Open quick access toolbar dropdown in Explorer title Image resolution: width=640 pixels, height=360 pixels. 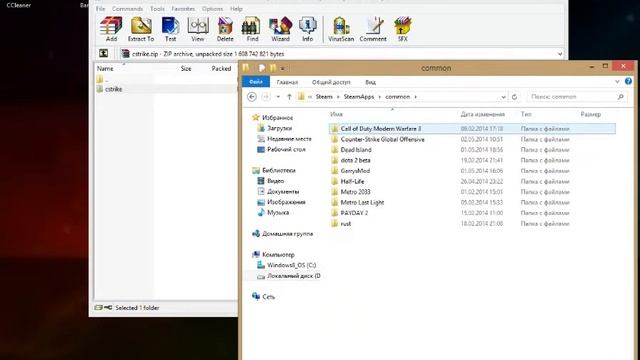pyautogui.click(x=282, y=69)
